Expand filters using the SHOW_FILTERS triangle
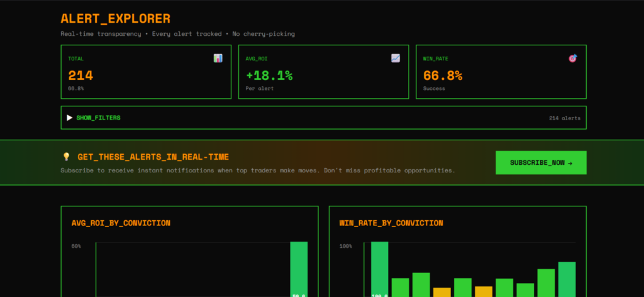 (x=70, y=118)
